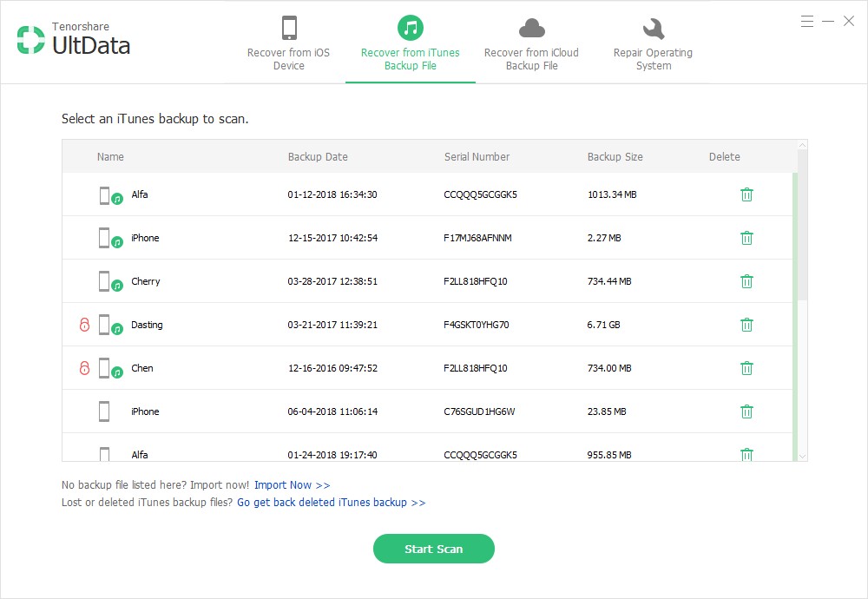Click the backup list scroll up arrow
The image size is (868, 599).
[802, 145]
